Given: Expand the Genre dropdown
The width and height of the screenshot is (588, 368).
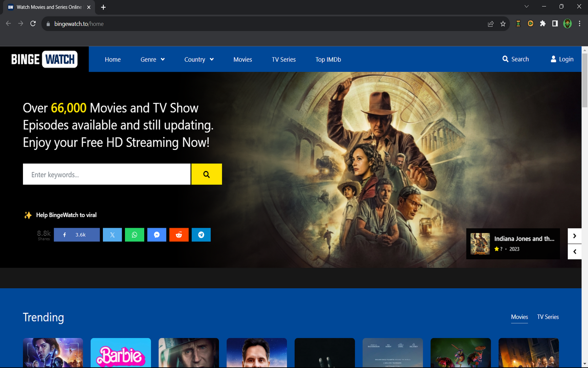Looking at the screenshot, I should pos(153,59).
